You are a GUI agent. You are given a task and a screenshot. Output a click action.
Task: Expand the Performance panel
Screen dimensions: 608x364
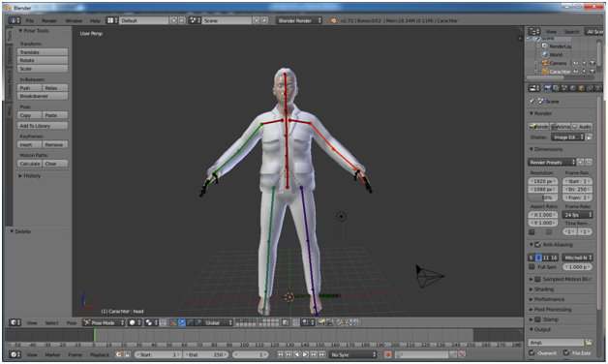point(532,299)
